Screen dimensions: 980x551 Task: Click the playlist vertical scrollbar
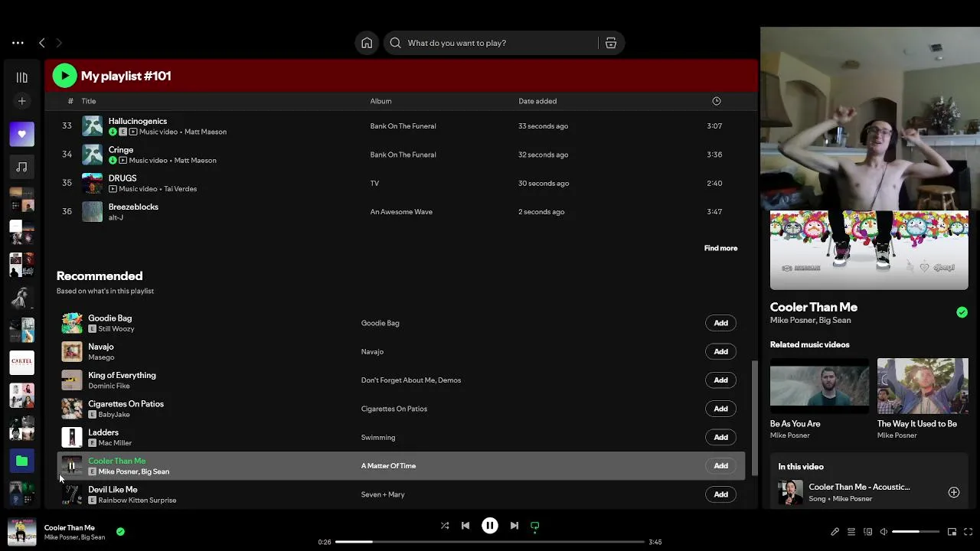point(754,417)
